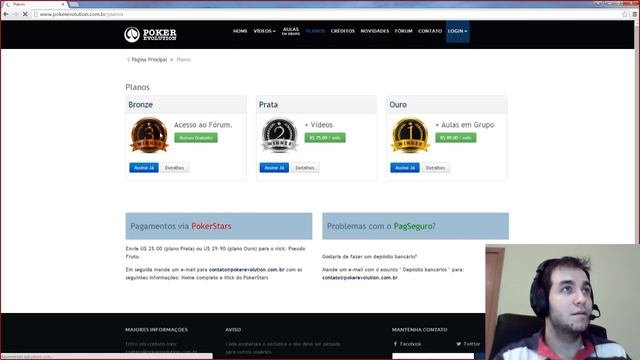640x360 pixels.
Task: Click the '+ Vídeos' text
Action: tap(319, 125)
